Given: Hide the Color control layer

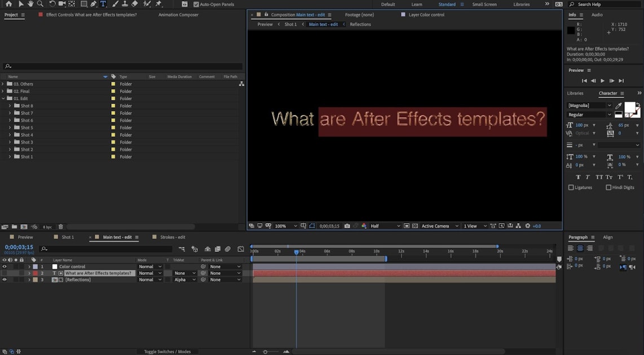Looking at the screenshot, I should tap(5, 267).
